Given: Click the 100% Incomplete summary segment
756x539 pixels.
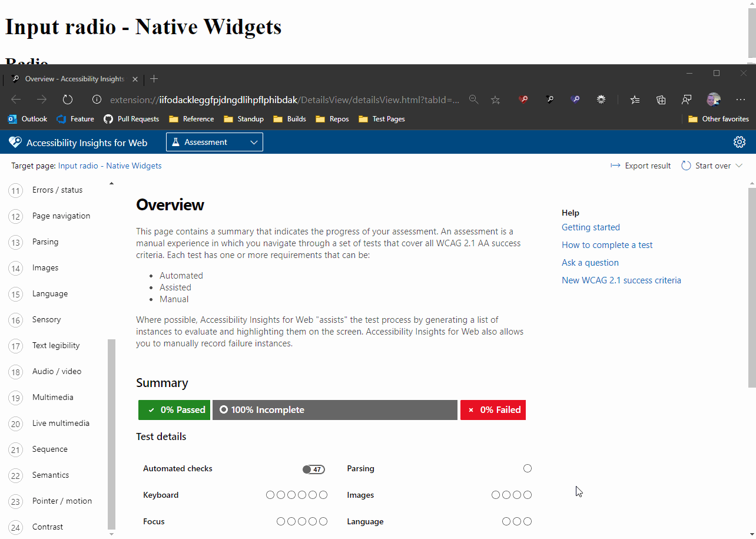Looking at the screenshot, I should [335, 410].
